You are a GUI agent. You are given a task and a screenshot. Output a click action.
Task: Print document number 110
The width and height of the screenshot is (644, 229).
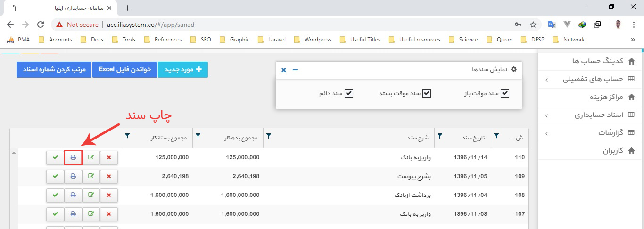73,157
